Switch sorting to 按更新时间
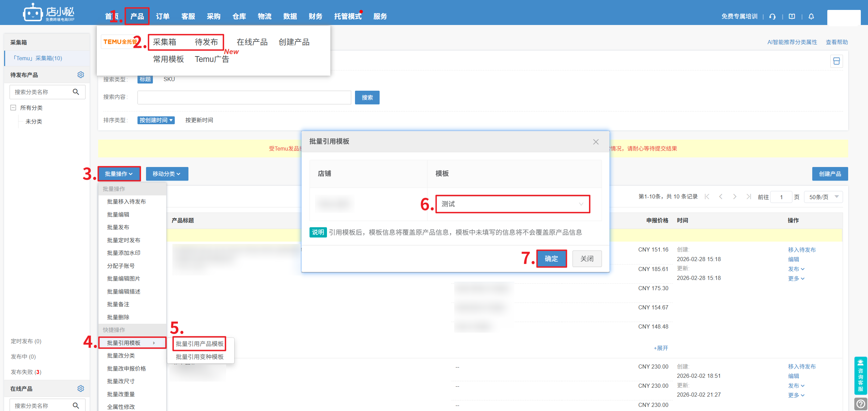The image size is (868, 411). coord(199,120)
